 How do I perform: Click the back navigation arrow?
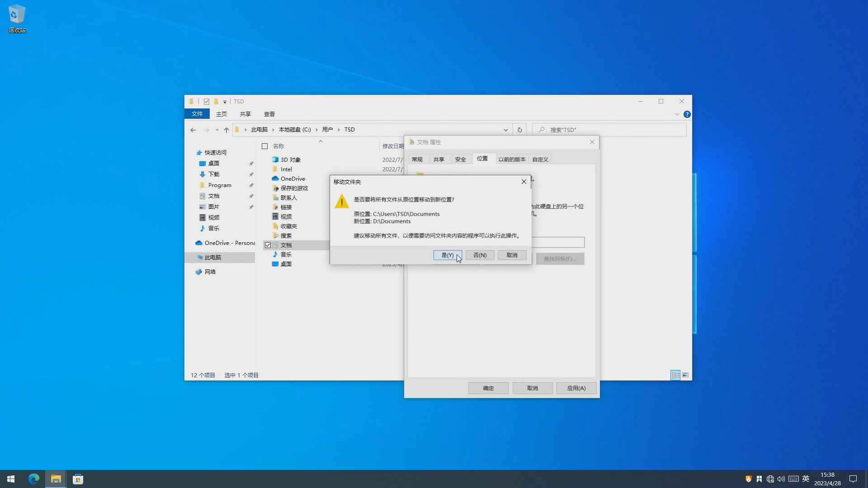click(x=193, y=130)
